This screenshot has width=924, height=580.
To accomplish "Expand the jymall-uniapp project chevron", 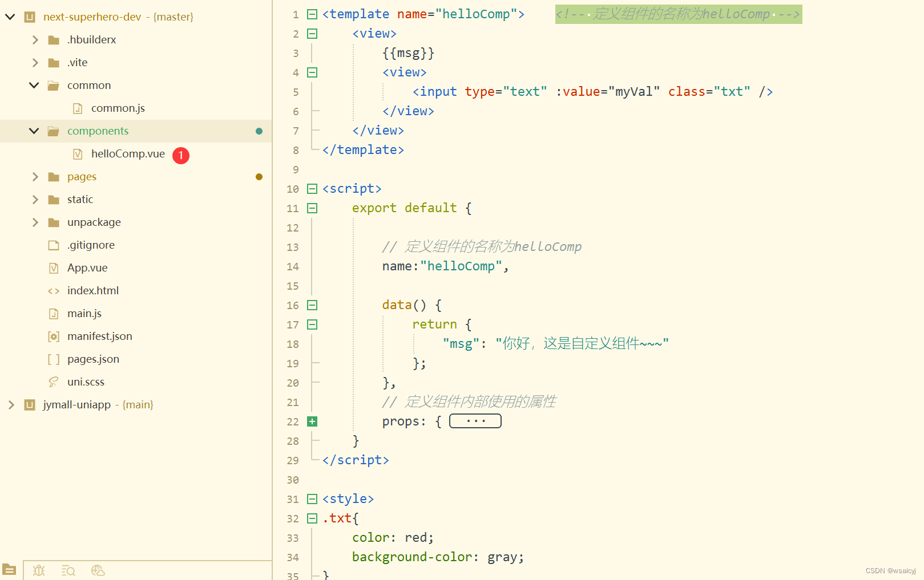I will pos(11,405).
